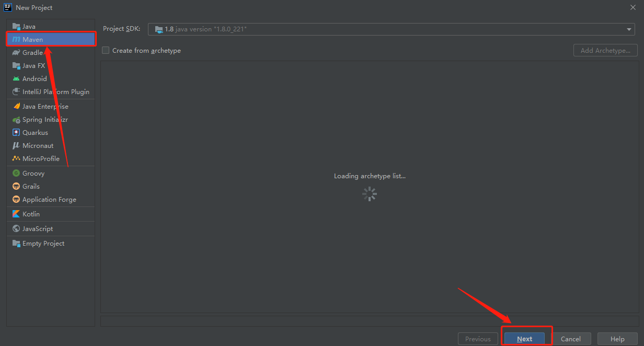Click the Maven 'm' icon

point(16,39)
